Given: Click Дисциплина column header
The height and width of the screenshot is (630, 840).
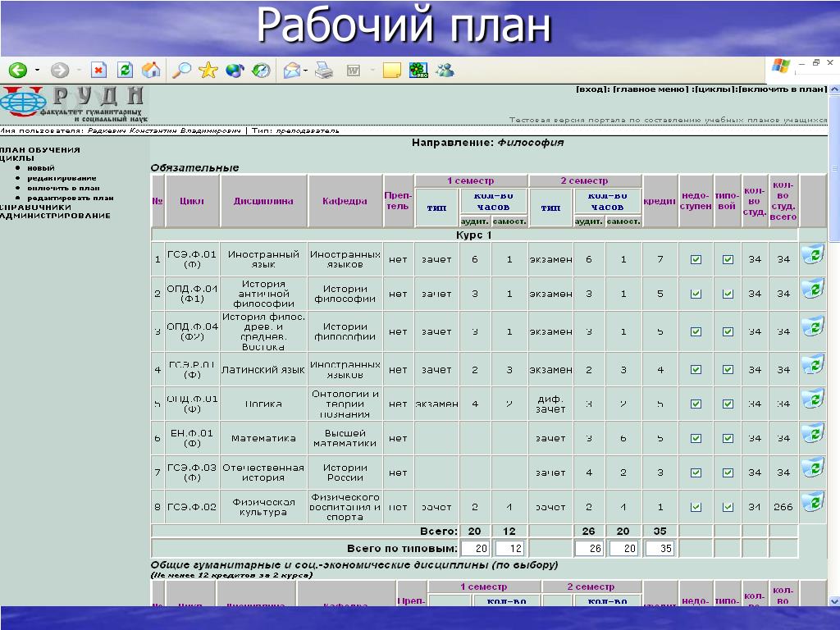Looking at the screenshot, I should click(263, 201).
